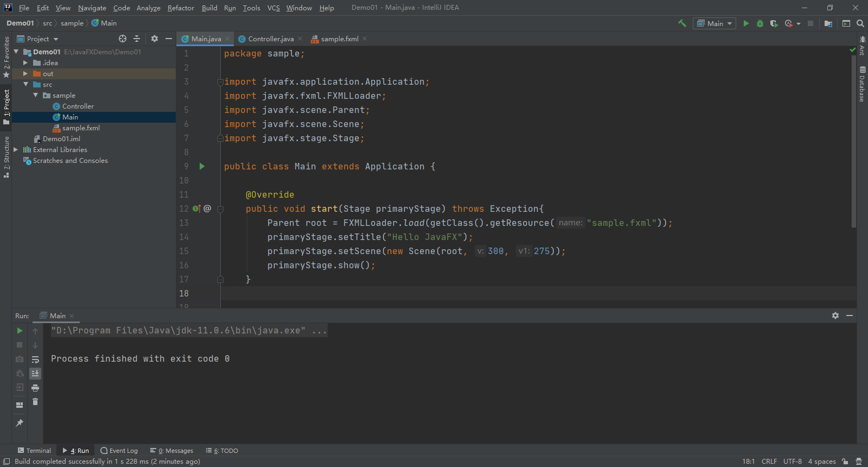Open Project panel settings gear
The height and width of the screenshot is (467, 868).
point(155,39)
